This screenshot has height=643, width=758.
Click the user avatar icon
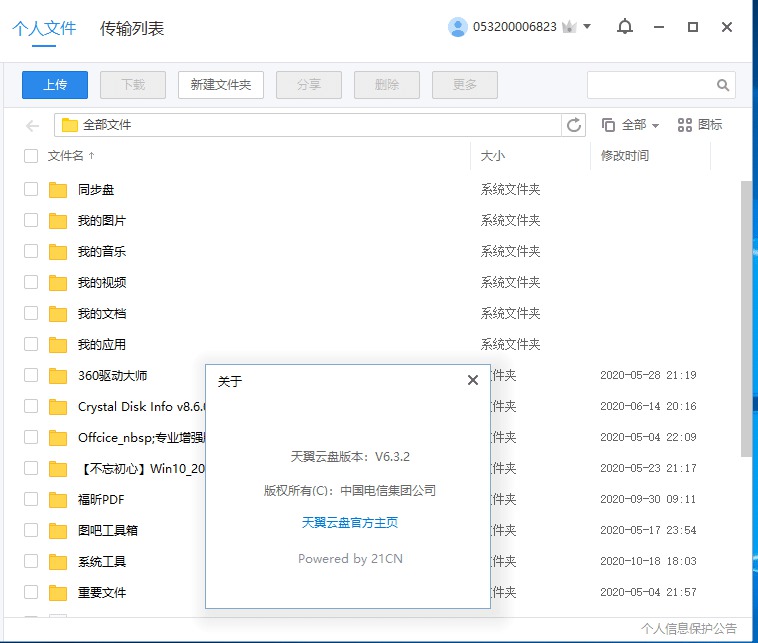pos(458,27)
